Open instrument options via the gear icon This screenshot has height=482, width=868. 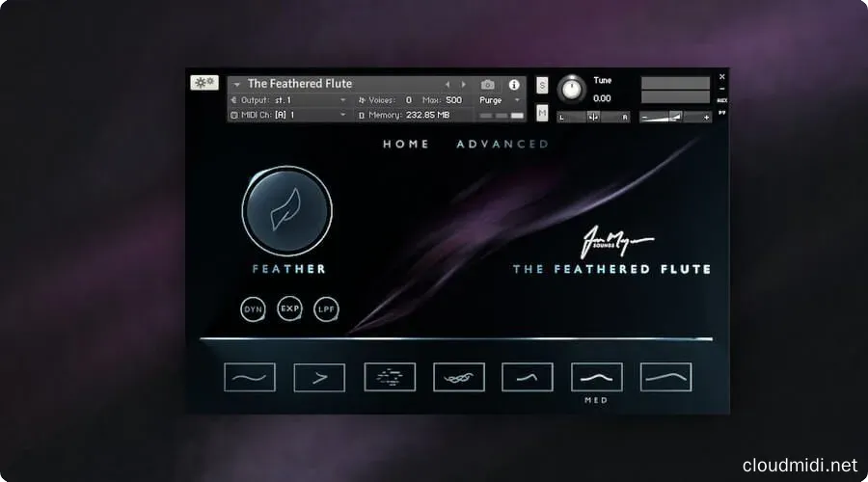pos(204,83)
